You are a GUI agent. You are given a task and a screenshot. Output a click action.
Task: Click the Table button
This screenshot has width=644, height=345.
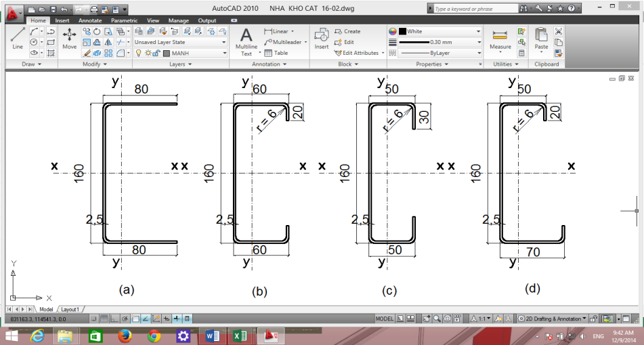point(276,53)
